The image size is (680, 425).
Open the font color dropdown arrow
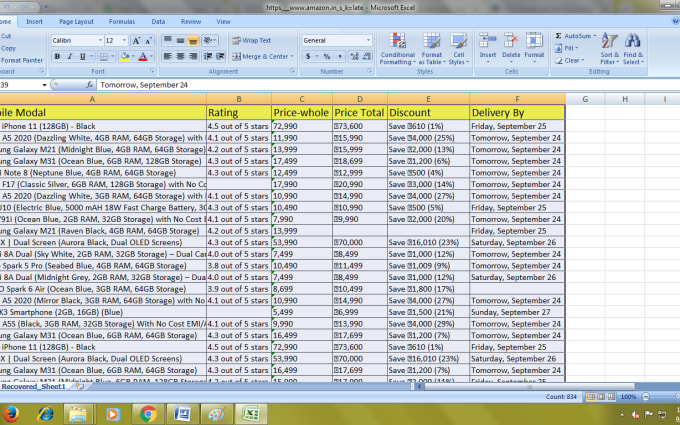point(151,56)
